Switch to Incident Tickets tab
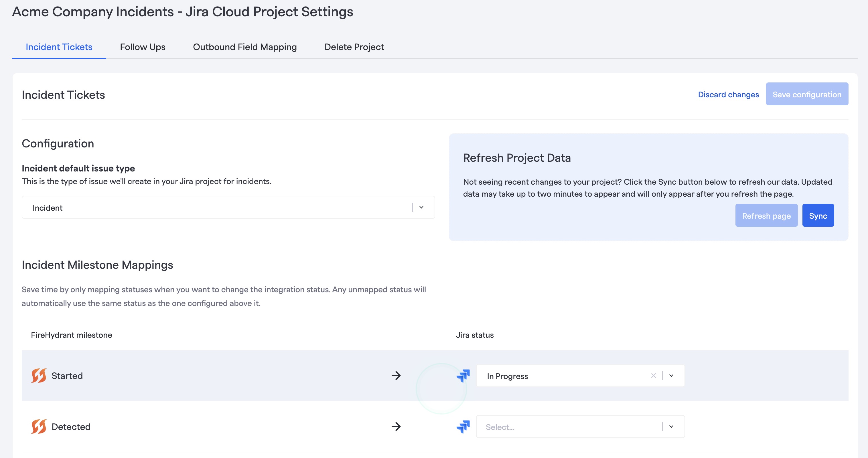 [59, 47]
